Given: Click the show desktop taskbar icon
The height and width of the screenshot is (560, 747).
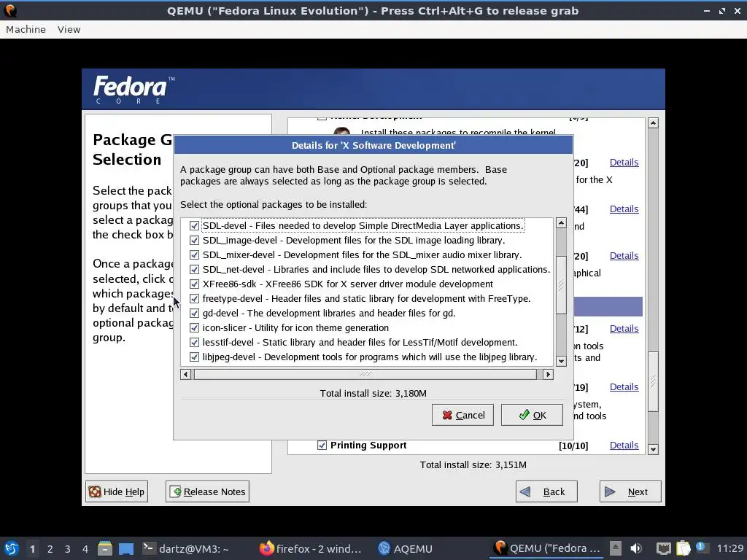Looking at the screenshot, I should coord(126,548).
